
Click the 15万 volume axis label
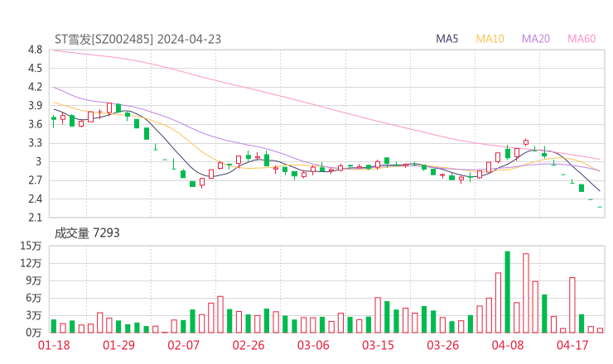31,246
